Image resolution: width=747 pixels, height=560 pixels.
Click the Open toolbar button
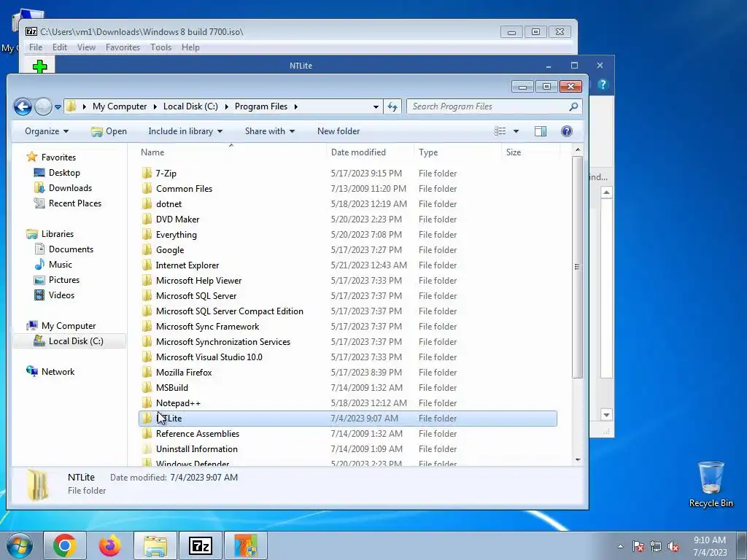click(x=109, y=131)
